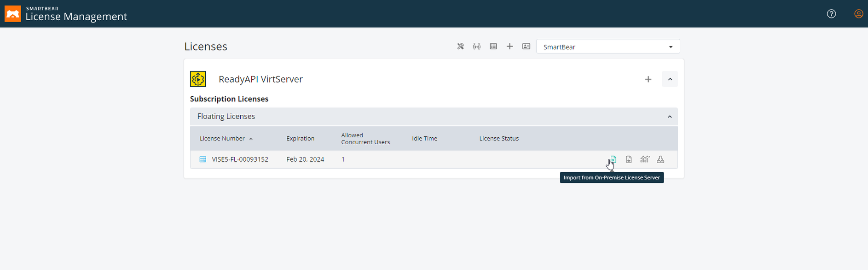Screen dimensions: 868x270
Task: Open the help question mark icon
Action: 831,14
